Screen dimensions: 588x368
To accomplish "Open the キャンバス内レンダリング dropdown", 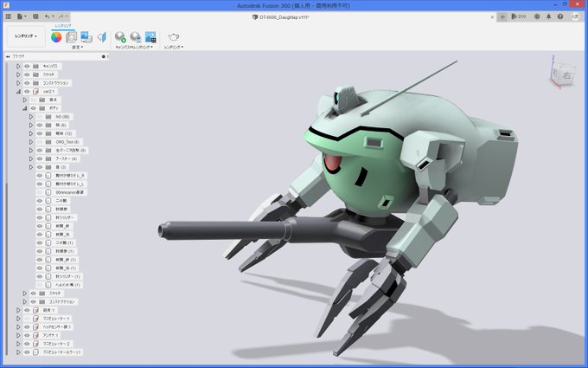I will point(134,48).
